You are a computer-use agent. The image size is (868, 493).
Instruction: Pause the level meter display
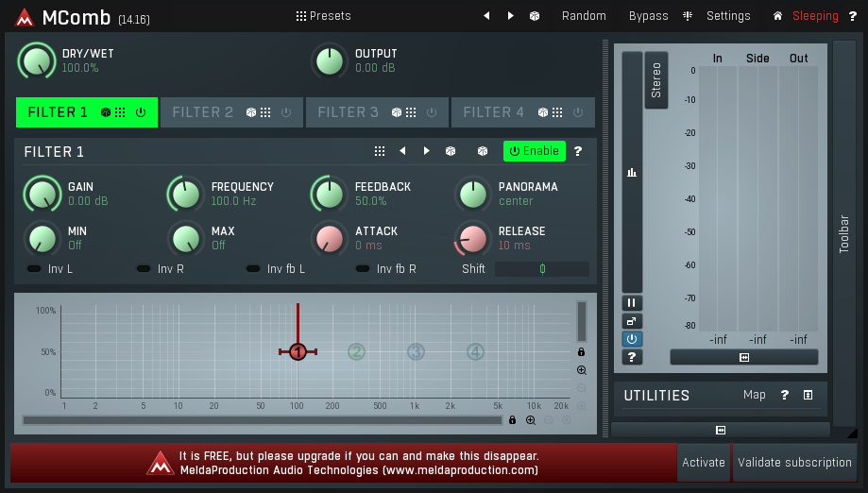click(x=632, y=303)
